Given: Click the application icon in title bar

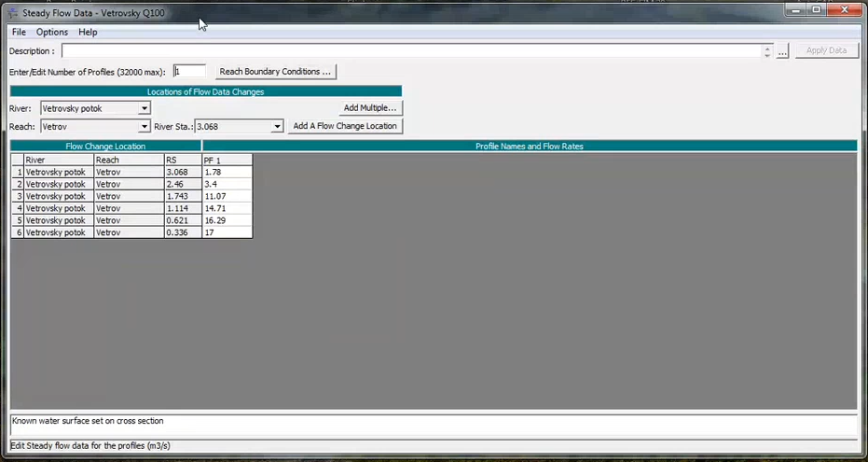Looking at the screenshot, I should [11, 9].
